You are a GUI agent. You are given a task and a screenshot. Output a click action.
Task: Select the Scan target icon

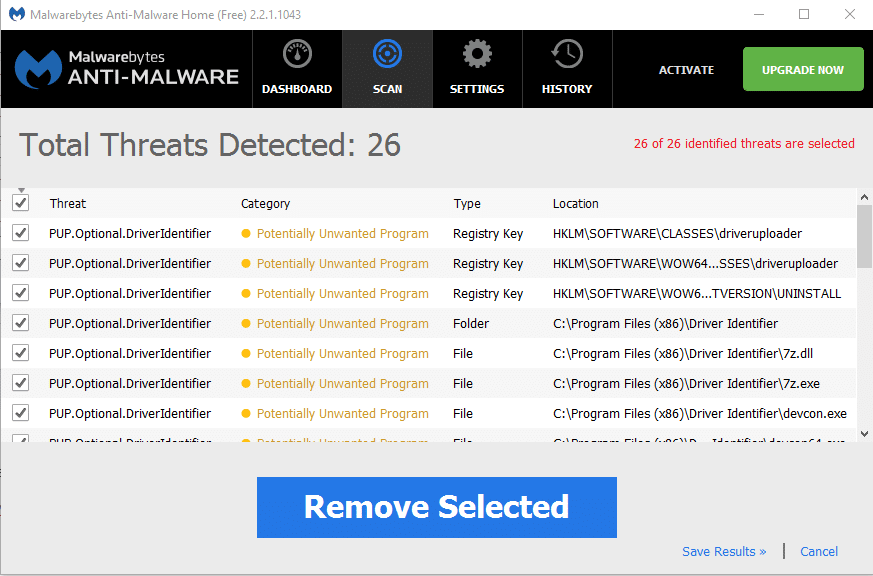(388, 54)
